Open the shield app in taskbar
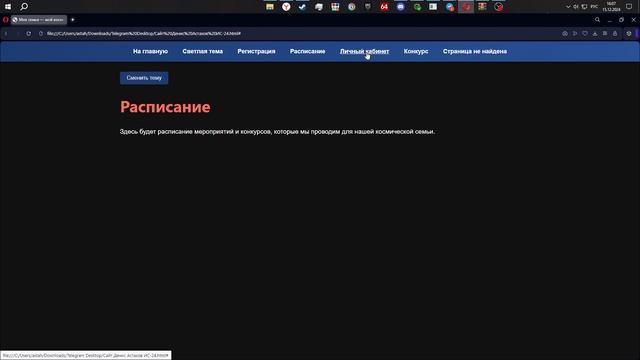640x360 pixels. pyautogui.click(x=368, y=7)
